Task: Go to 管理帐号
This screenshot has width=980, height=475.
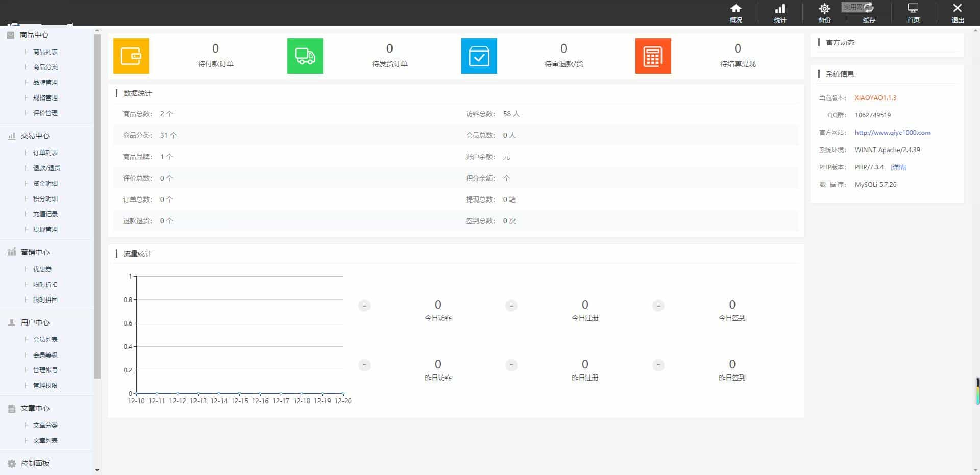Action: pos(45,370)
